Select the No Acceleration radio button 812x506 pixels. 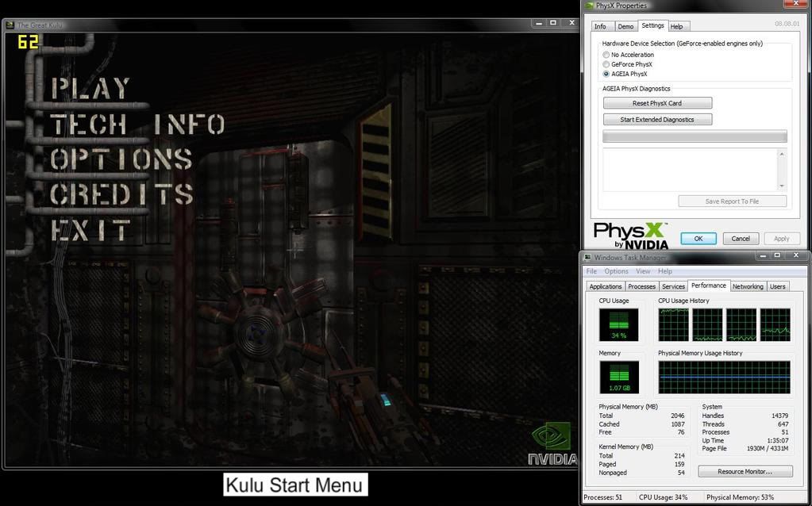click(606, 55)
